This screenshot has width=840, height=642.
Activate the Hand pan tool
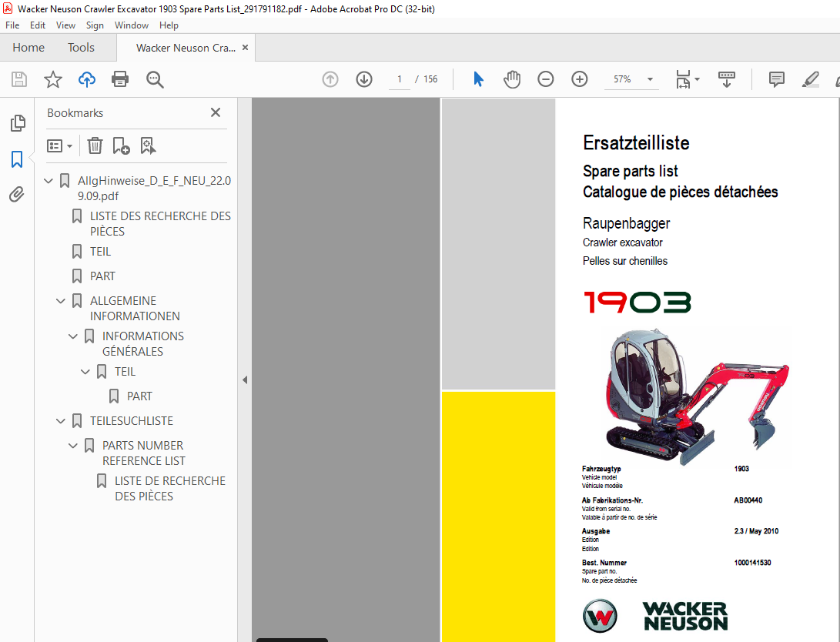tap(512, 79)
